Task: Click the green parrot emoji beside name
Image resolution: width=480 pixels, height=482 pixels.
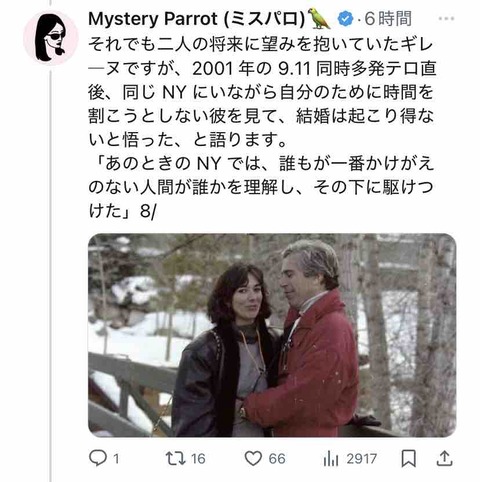Action: click(x=319, y=19)
